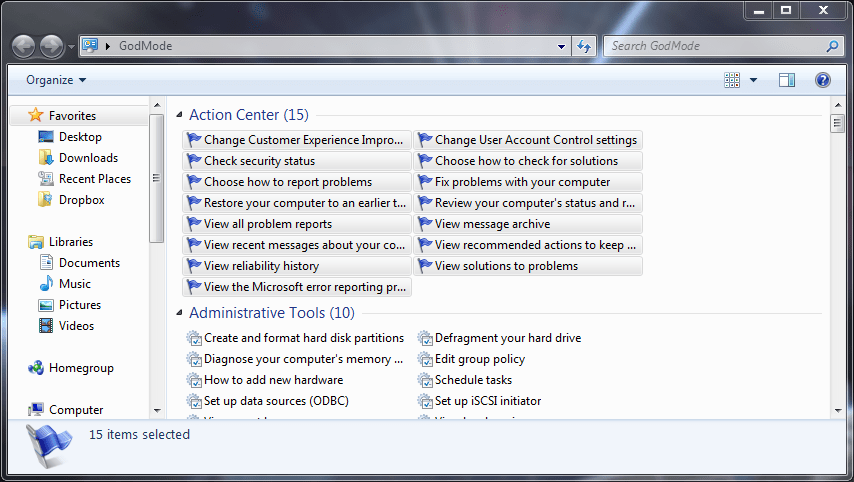Open View recent messages about your computer
The width and height of the screenshot is (854, 482).
(x=297, y=245)
